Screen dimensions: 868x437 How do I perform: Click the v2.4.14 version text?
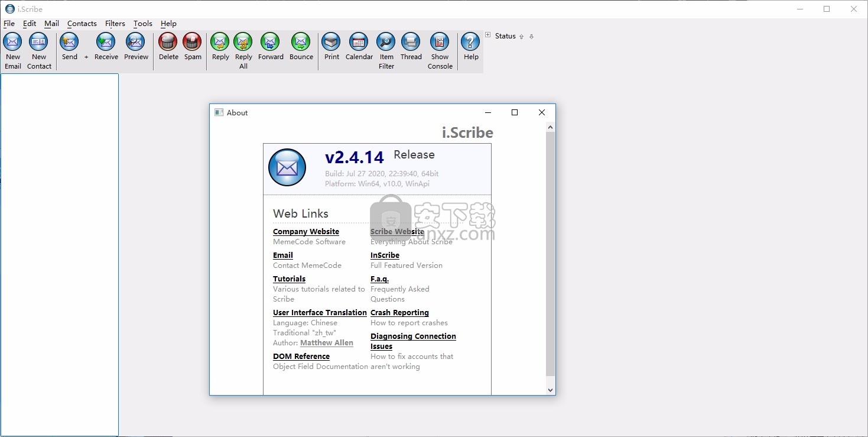pyautogui.click(x=355, y=157)
